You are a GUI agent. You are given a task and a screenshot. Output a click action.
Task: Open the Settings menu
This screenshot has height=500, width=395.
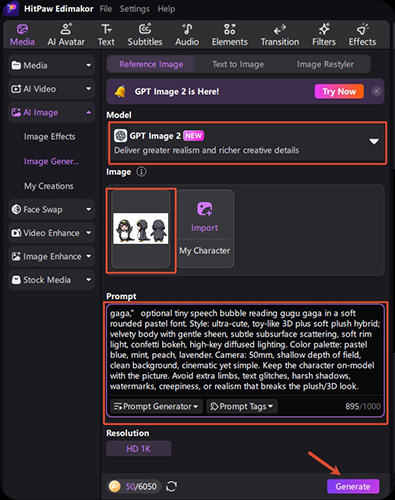135,9
